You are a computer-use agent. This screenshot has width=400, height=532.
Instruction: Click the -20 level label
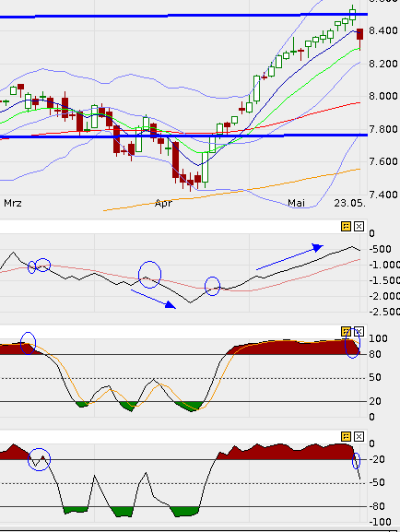coord(377,459)
